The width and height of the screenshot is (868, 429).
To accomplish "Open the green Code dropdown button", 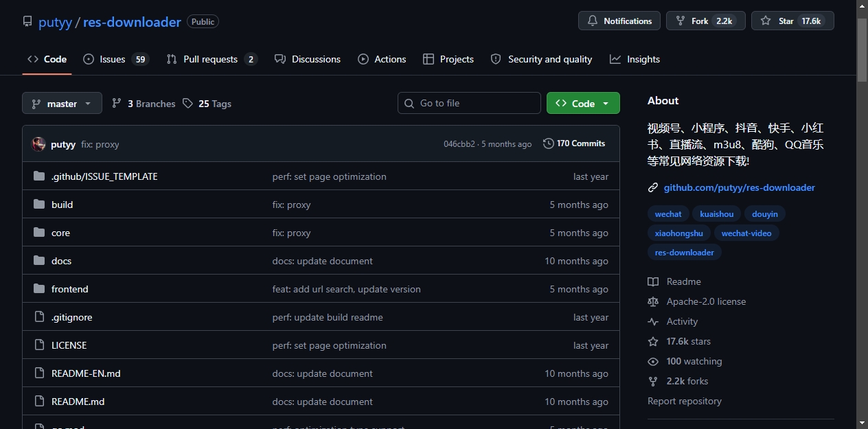I will [583, 103].
